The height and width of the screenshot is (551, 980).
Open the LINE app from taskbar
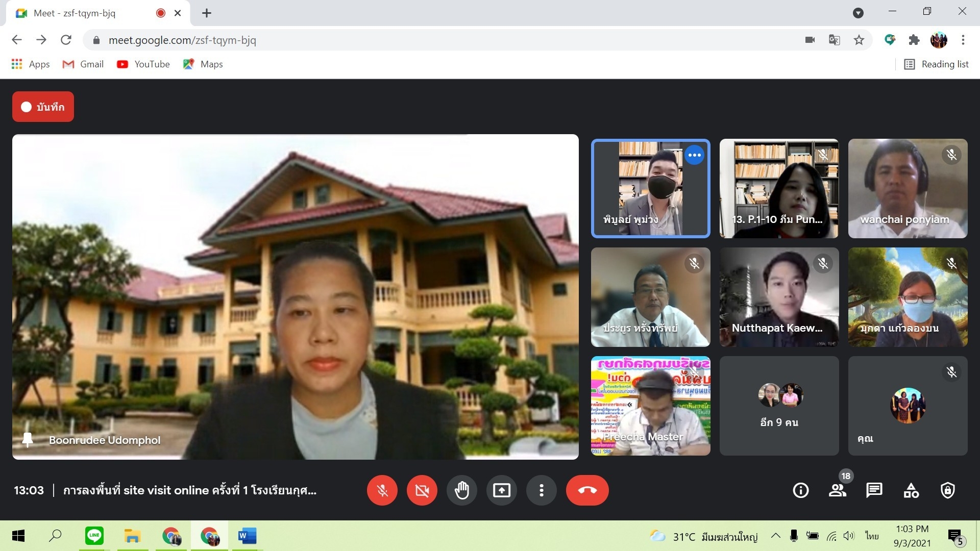[x=94, y=536]
